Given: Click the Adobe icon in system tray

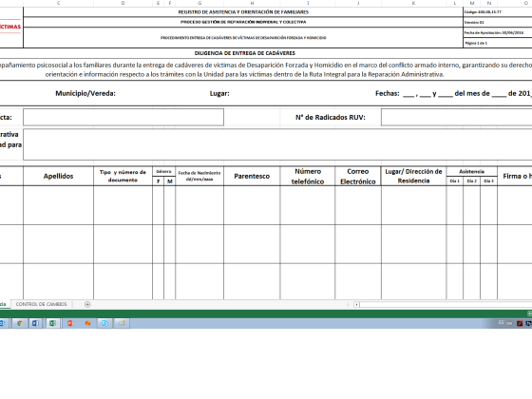Looking at the screenshot, I should (520, 323).
